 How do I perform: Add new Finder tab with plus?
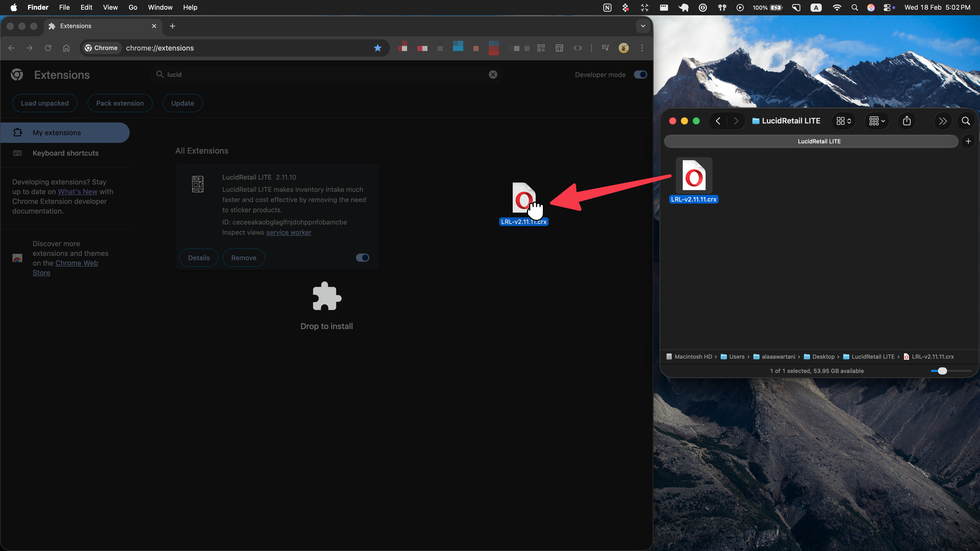pos(968,141)
